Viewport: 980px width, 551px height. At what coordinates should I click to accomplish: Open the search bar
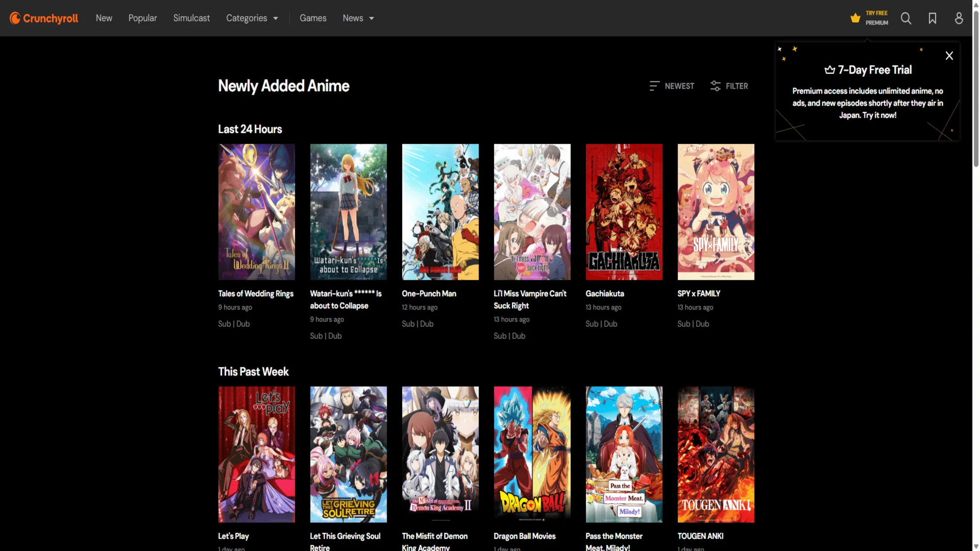click(x=906, y=18)
